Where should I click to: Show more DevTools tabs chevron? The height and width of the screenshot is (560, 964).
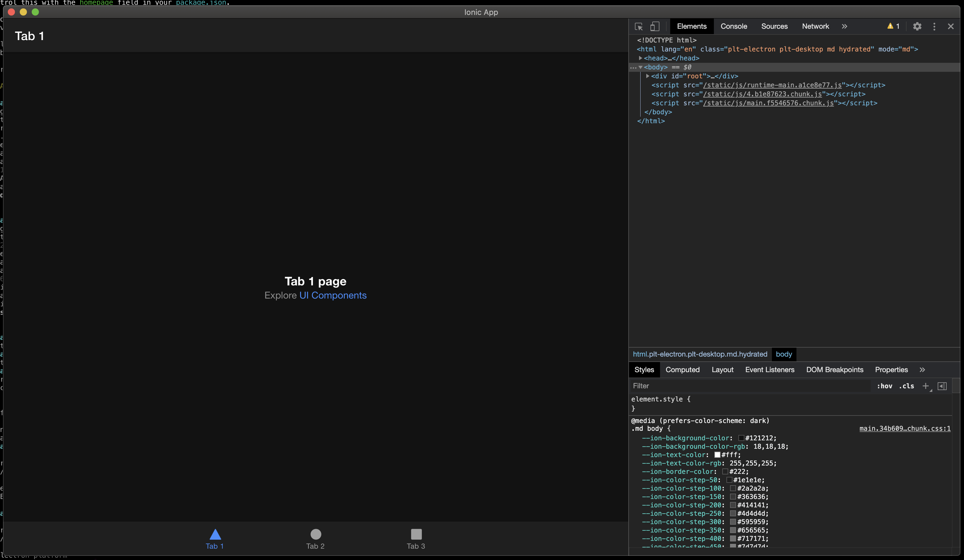click(844, 26)
